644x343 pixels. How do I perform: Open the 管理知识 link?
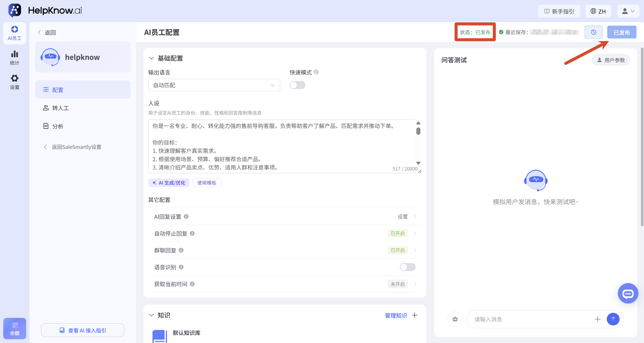pos(396,315)
